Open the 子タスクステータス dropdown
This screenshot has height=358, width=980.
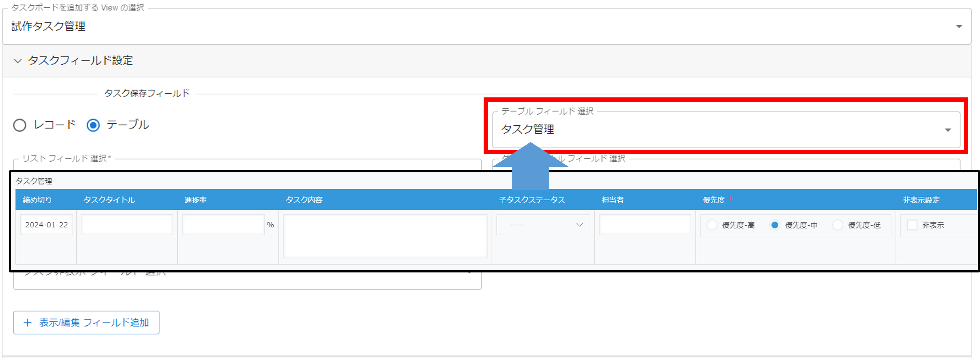tap(543, 225)
